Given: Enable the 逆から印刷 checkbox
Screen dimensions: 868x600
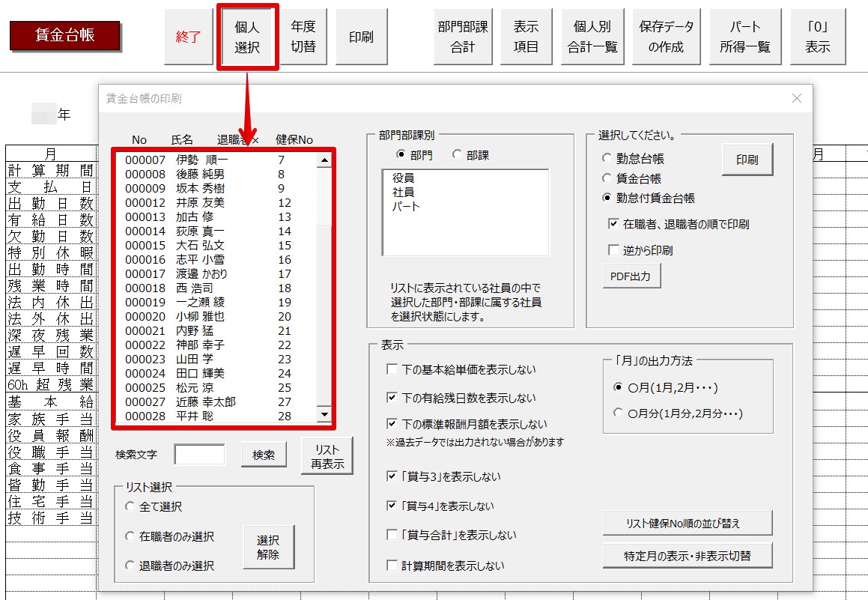Looking at the screenshot, I should [614, 250].
